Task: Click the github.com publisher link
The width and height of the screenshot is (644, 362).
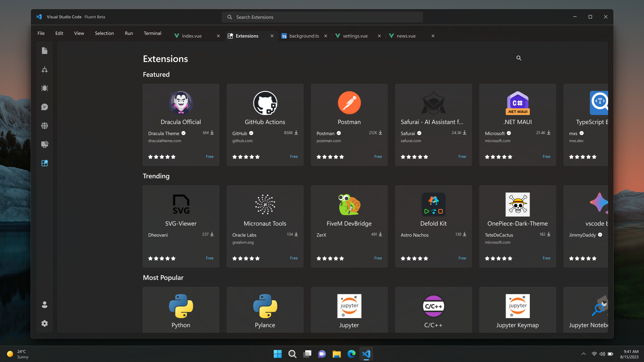Action: pos(243,141)
